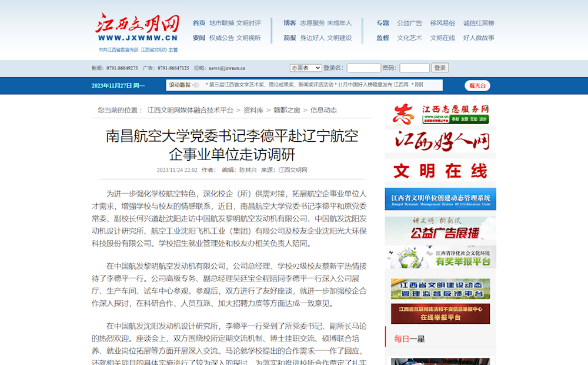
Task: Expand the 志愿者 user type dropdown
Action: [305, 68]
